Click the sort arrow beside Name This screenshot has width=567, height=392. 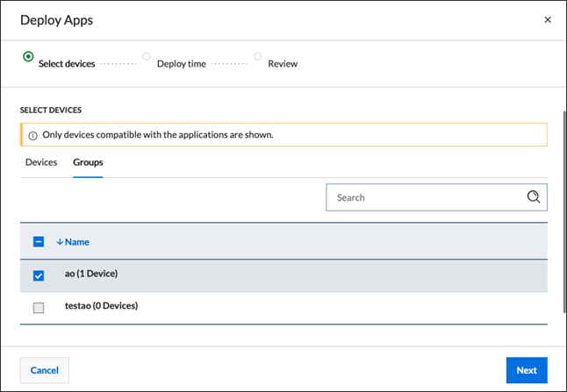pos(60,242)
